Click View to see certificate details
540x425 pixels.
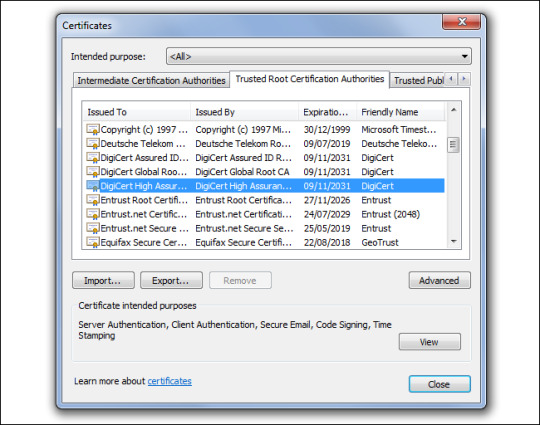(429, 342)
